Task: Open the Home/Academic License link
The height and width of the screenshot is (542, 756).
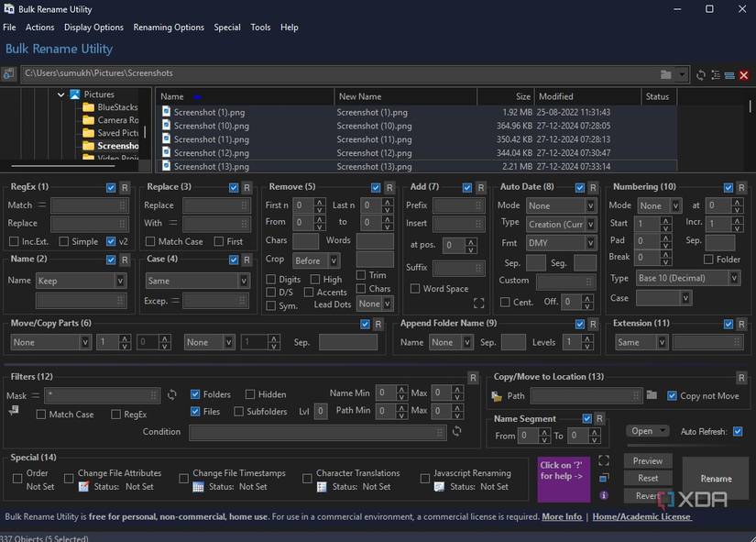Action: [641, 516]
